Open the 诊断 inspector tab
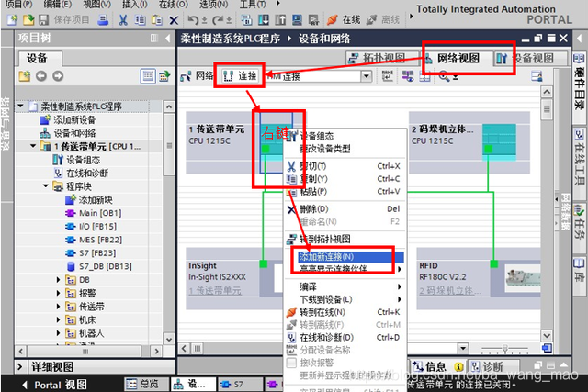This screenshot has width=588, height=392. [492, 366]
